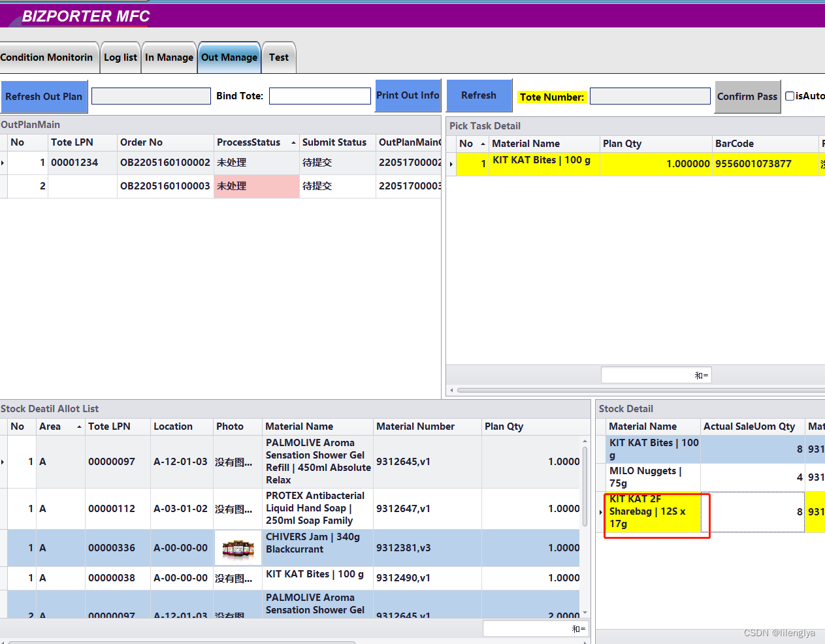Click the Tote LPN header in OutPlanMain
Image resolution: width=825 pixels, height=644 pixels.
tap(82, 142)
